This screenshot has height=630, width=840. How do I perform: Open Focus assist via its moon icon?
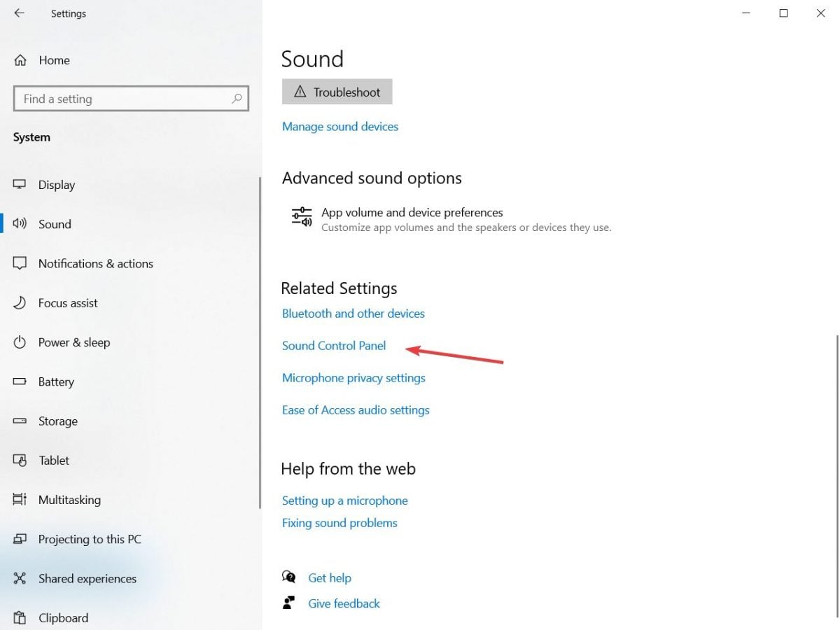tap(19, 302)
